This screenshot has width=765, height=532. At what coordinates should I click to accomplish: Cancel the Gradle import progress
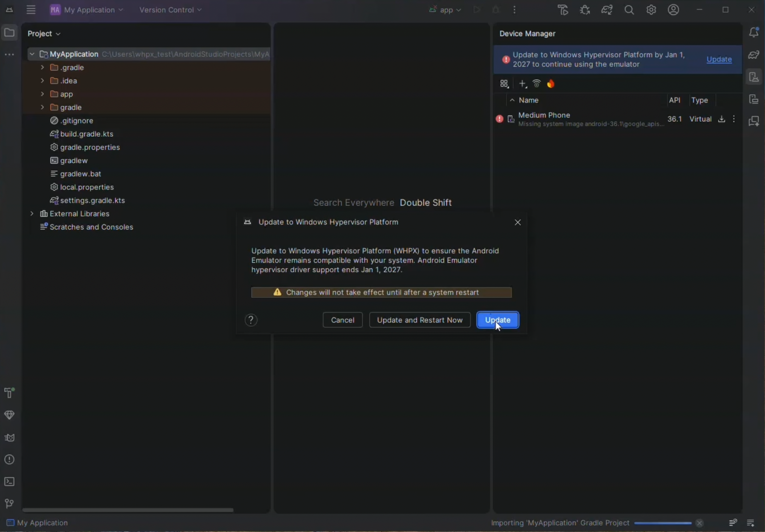699,523
